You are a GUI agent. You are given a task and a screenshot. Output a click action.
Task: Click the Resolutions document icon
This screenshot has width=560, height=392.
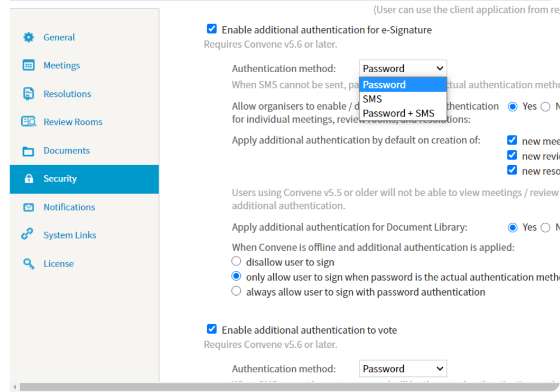[x=29, y=94]
